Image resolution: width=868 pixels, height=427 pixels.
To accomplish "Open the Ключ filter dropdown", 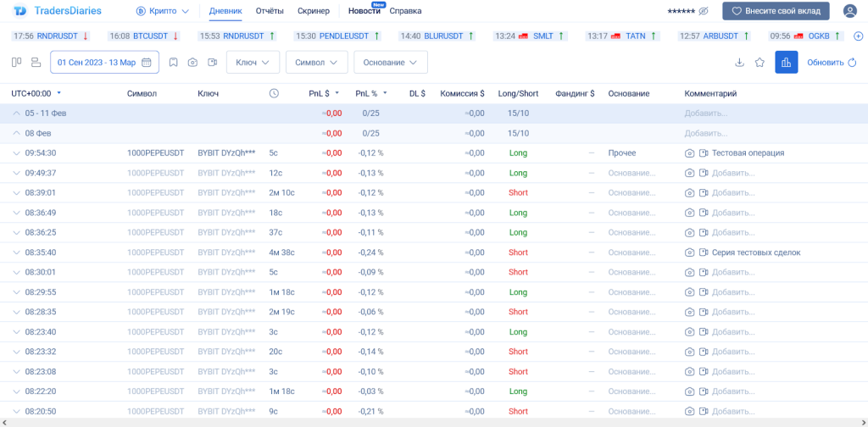I will point(253,63).
